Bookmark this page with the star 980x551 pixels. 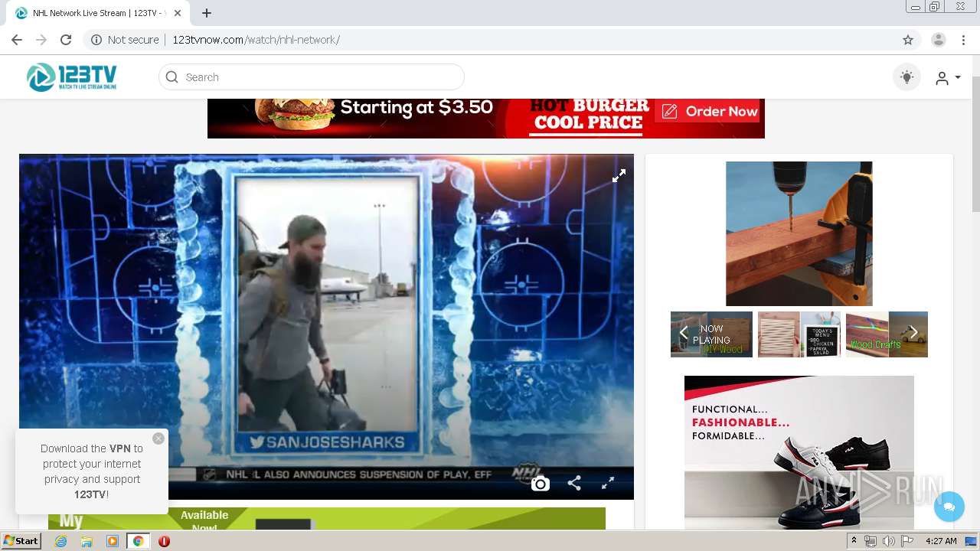coord(908,40)
